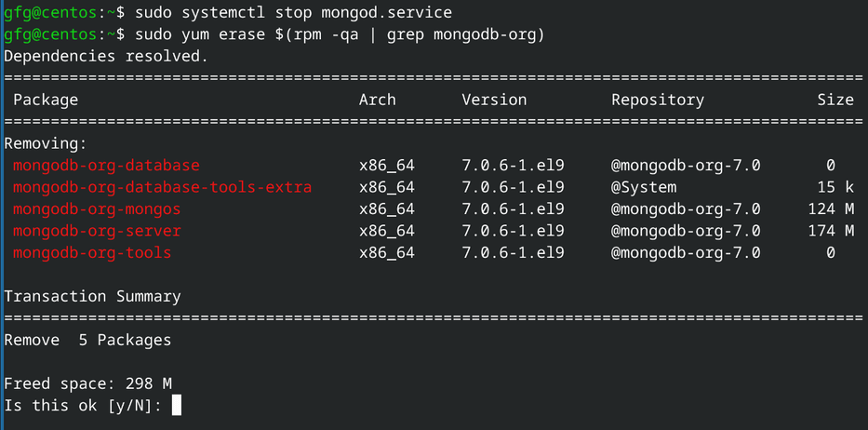Click the yum erase command line
Viewport: 868px width, 430px height.
tap(340, 34)
